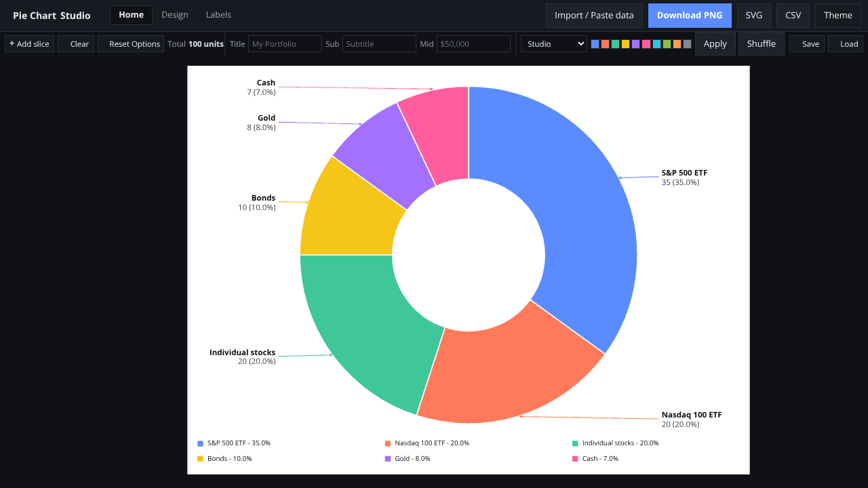The image size is (868, 488).
Task: Select the pink palette swatch
Action: click(x=646, y=44)
